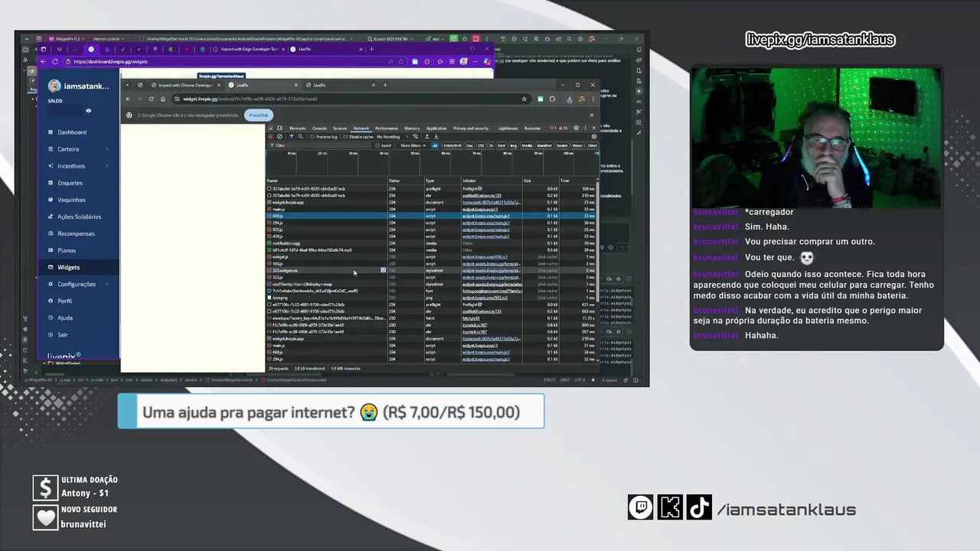The width and height of the screenshot is (980, 551).
Task: Expand the Carteira sidebar submenu
Action: coord(106,149)
